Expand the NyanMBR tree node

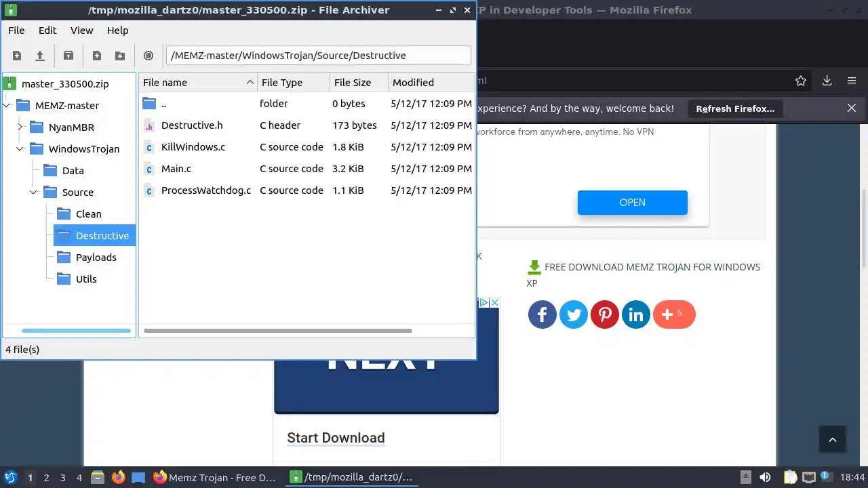[x=20, y=127]
